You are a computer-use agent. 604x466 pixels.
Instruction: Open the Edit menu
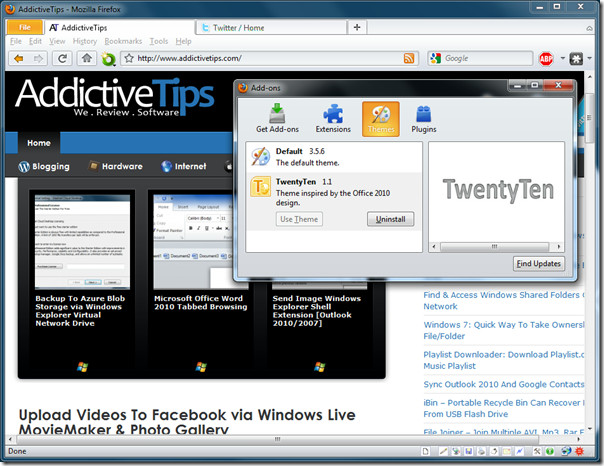(x=35, y=41)
